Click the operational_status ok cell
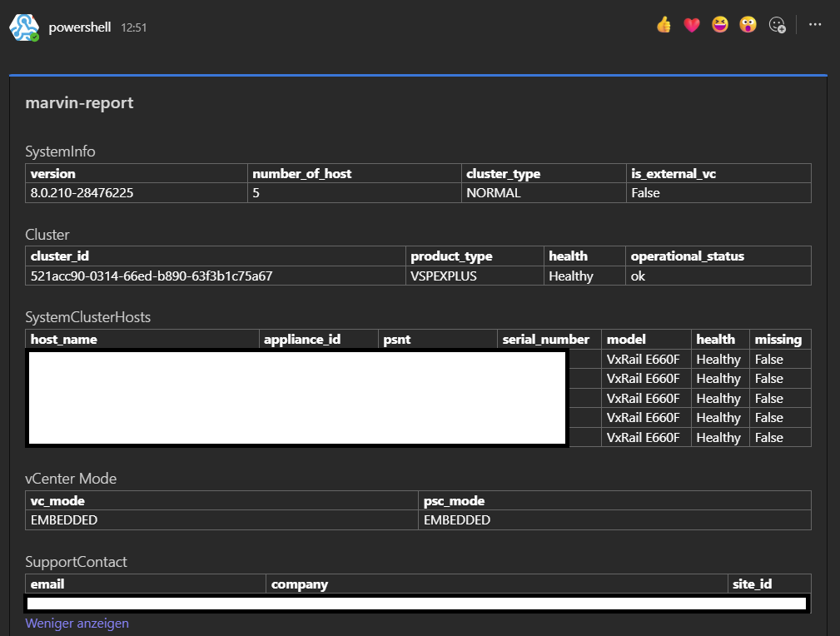The height and width of the screenshot is (636, 840). 718,276
